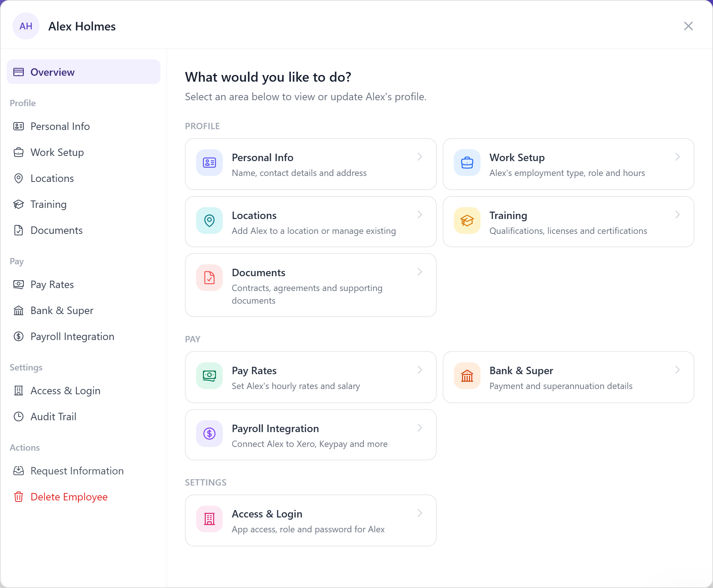
Task: Click the Documents file sidebar icon
Action: 19,230
